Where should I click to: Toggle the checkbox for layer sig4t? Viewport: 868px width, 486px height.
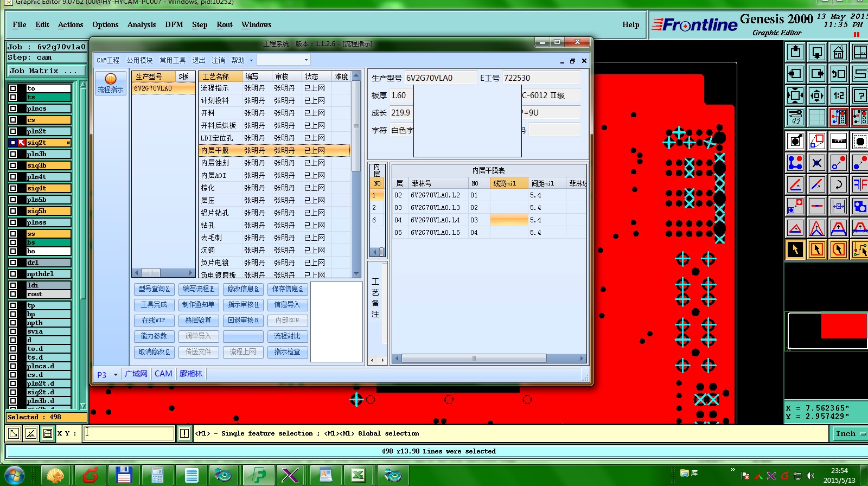tap(13, 188)
